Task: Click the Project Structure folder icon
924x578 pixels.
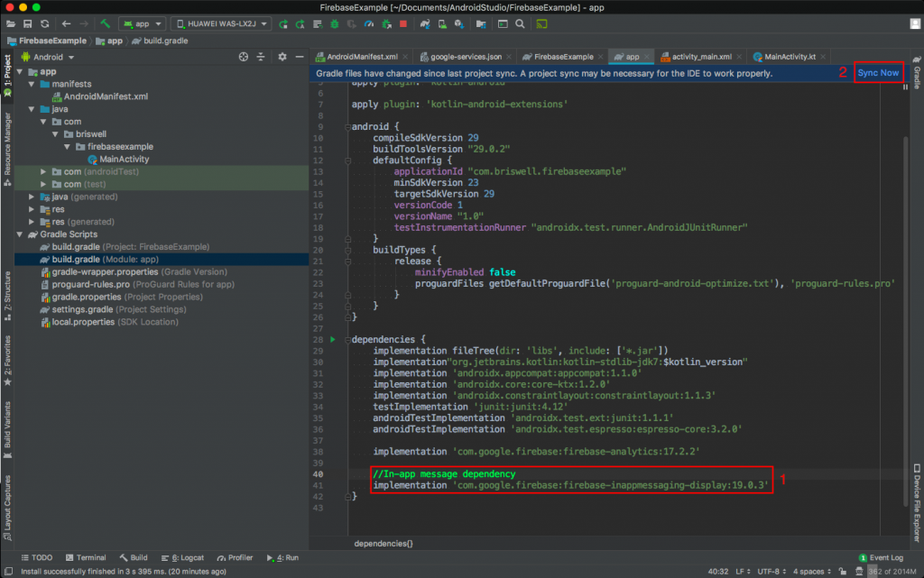Action: 481,24
